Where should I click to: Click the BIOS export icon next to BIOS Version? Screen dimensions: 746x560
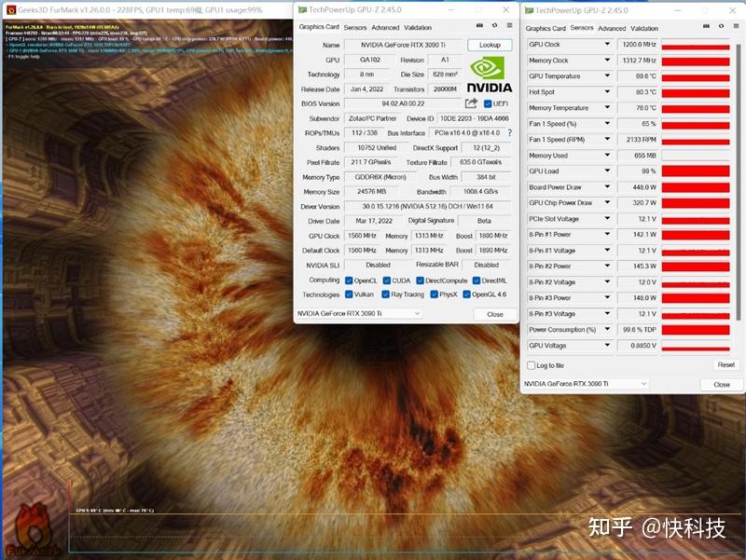469,103
